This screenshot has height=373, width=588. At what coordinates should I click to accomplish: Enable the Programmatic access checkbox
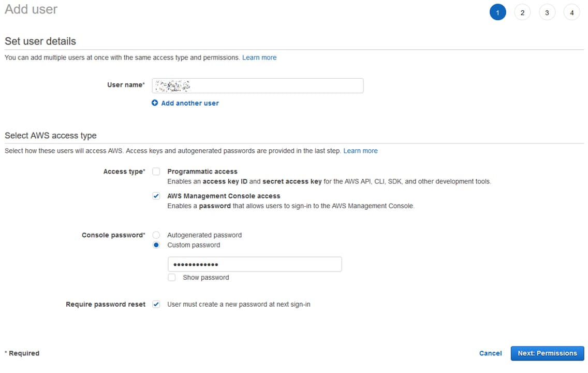[156, 171]
